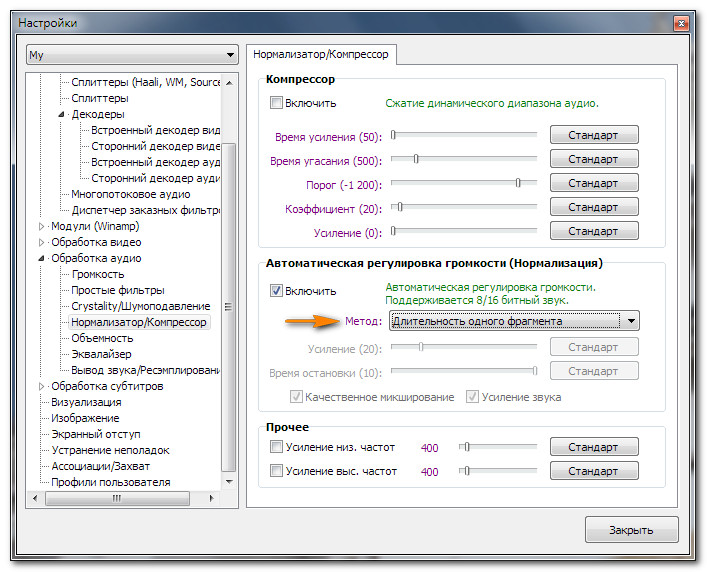Toggle Усиление звука checkbox
Screen dimensions: 707x572
(472, 397)
